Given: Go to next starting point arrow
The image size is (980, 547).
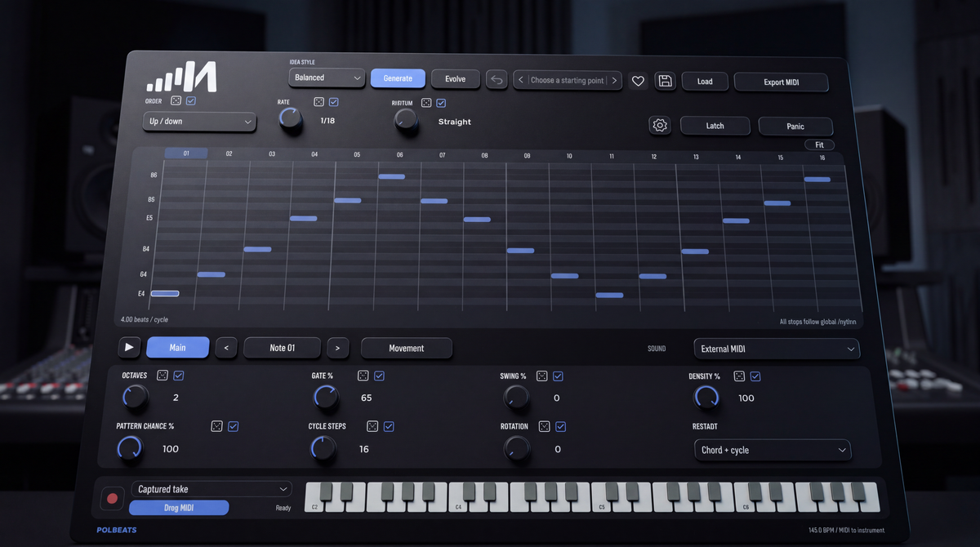Looking at the screenshot, I should (615, 80).
